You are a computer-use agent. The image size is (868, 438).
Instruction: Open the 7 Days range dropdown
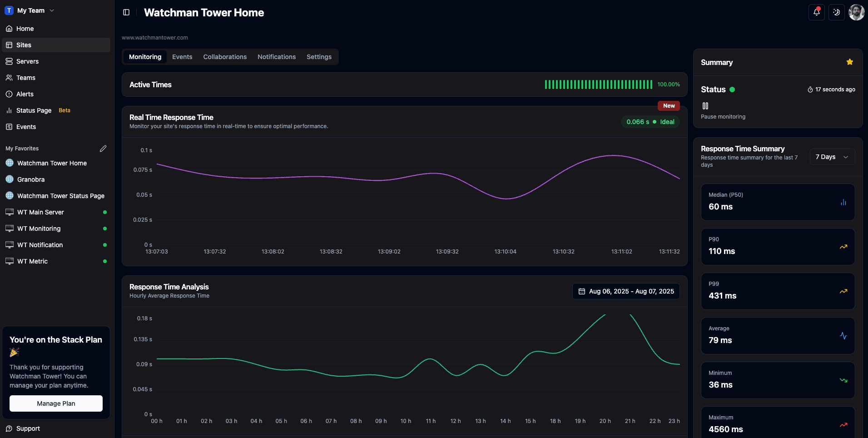(832, 157)
